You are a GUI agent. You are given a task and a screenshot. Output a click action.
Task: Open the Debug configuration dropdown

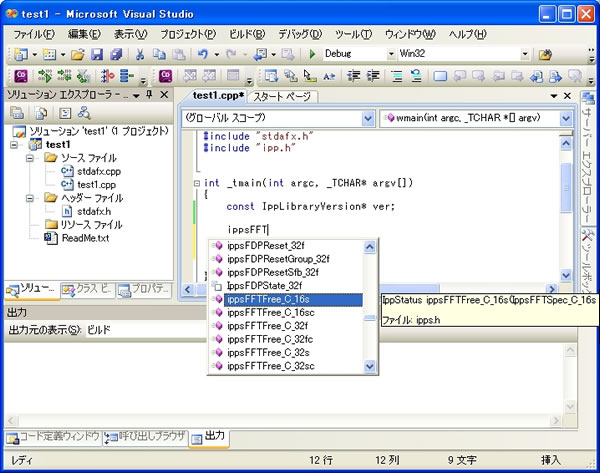391,54
